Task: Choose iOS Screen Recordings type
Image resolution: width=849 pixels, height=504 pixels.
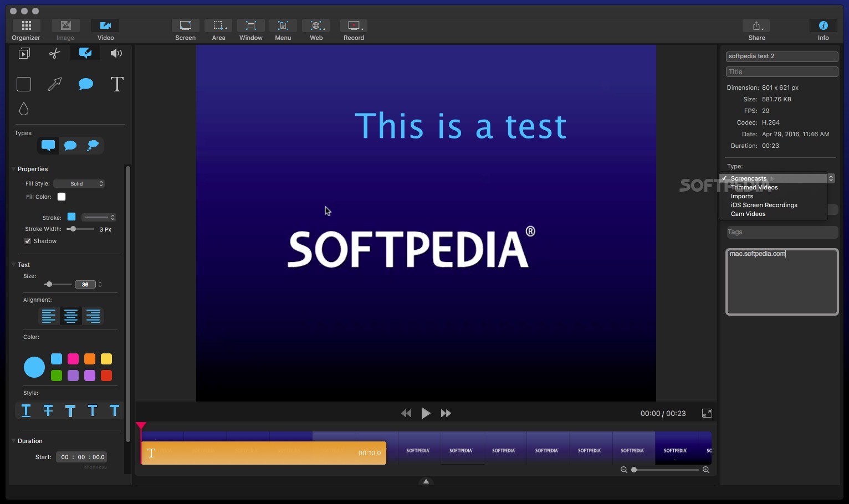Action: (x=773, y=205)
